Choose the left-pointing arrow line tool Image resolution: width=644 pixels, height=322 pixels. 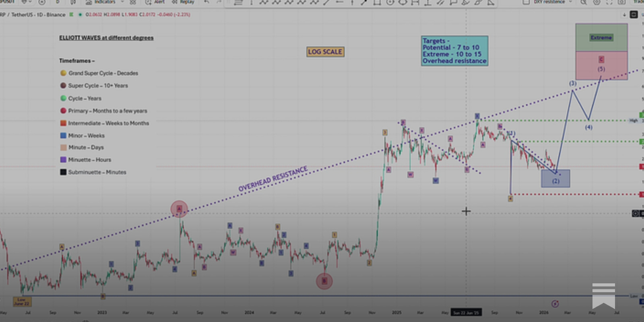pyautogui.click(x=339, y=2)
